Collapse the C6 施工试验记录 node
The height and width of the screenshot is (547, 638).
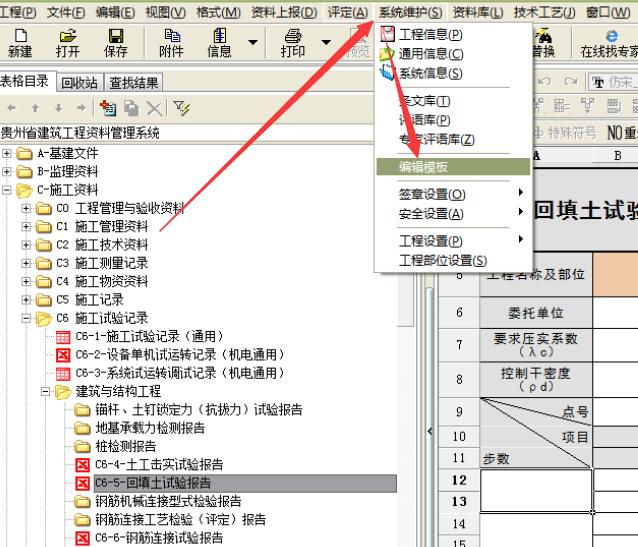pyautogui.click(x=26, y=318)
